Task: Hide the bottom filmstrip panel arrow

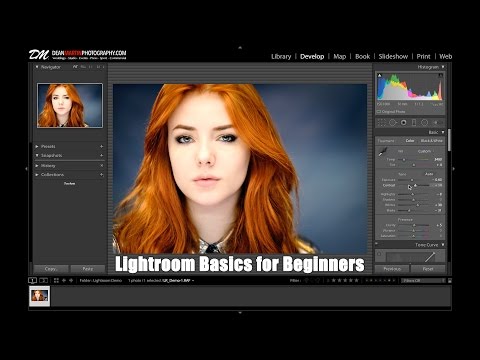Action: tap(240, 313)
